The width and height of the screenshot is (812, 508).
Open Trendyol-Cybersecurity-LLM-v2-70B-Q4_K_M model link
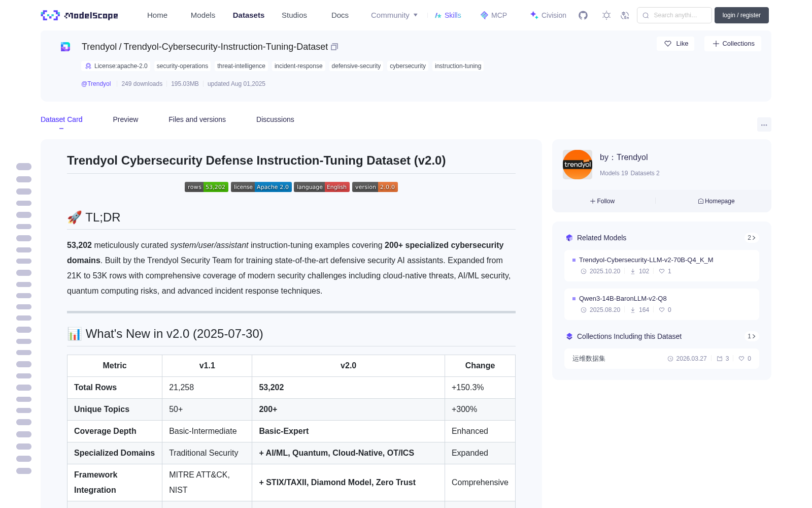[x=646, y=260]
